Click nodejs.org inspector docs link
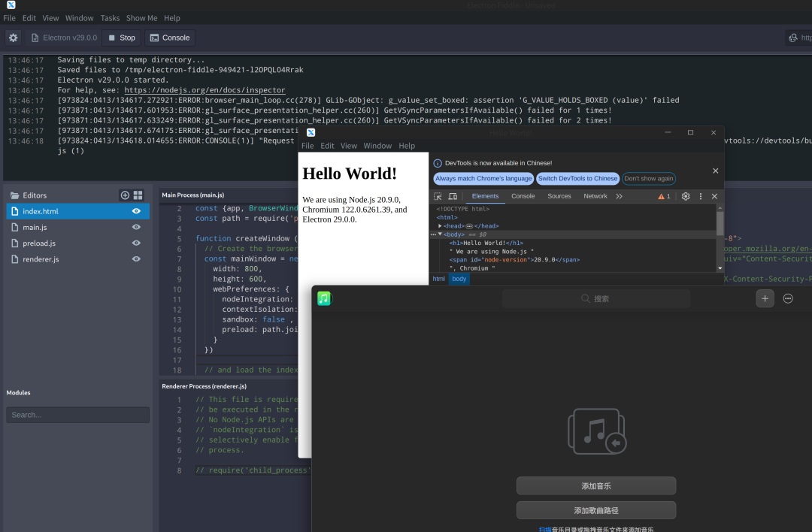The image size is (812, 532). tap(205, 90)
